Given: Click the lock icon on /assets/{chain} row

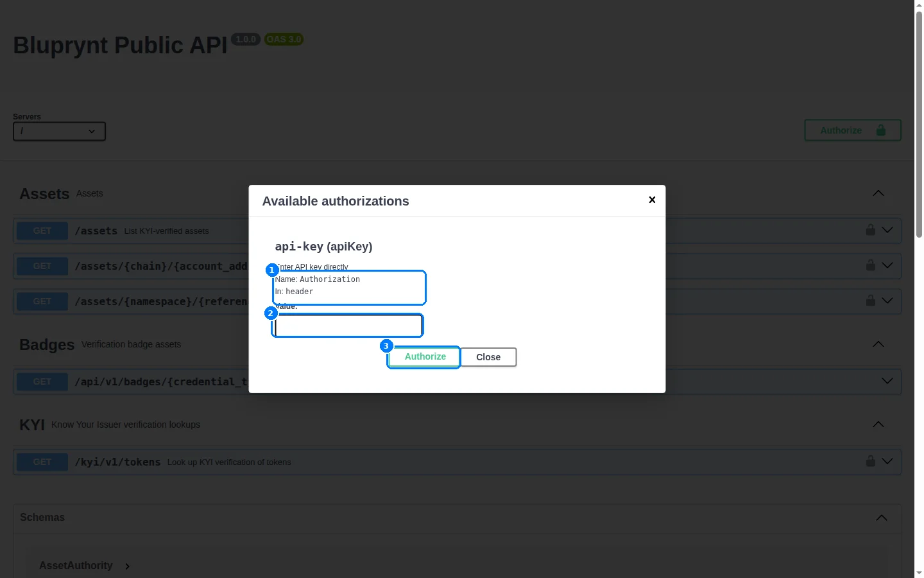Looking at the screenshot, I should [x=871, y=265].
